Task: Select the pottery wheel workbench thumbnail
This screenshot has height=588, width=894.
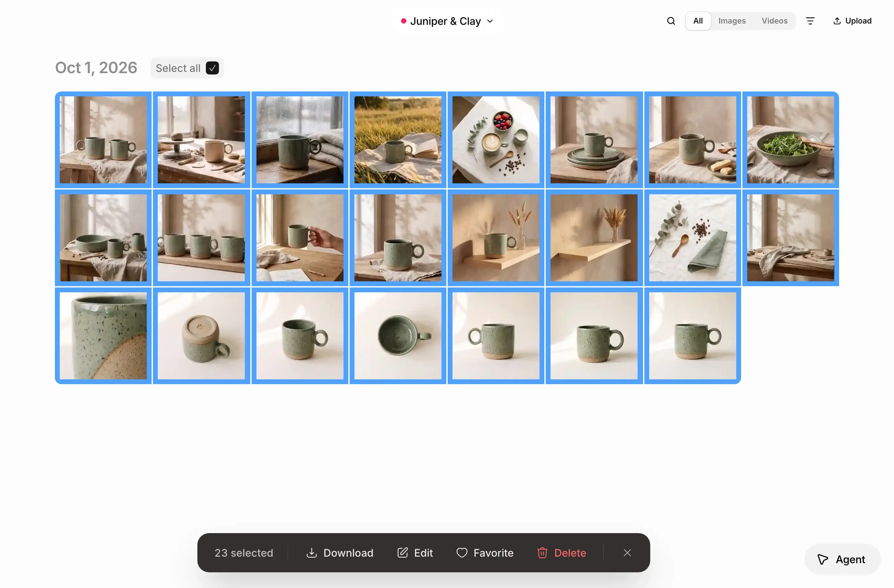Action: click(201, 140)
